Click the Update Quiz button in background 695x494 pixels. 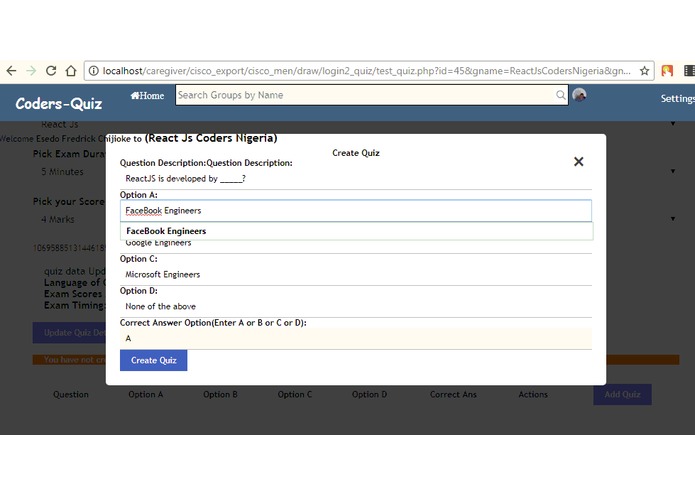click(x=69, y=333)
